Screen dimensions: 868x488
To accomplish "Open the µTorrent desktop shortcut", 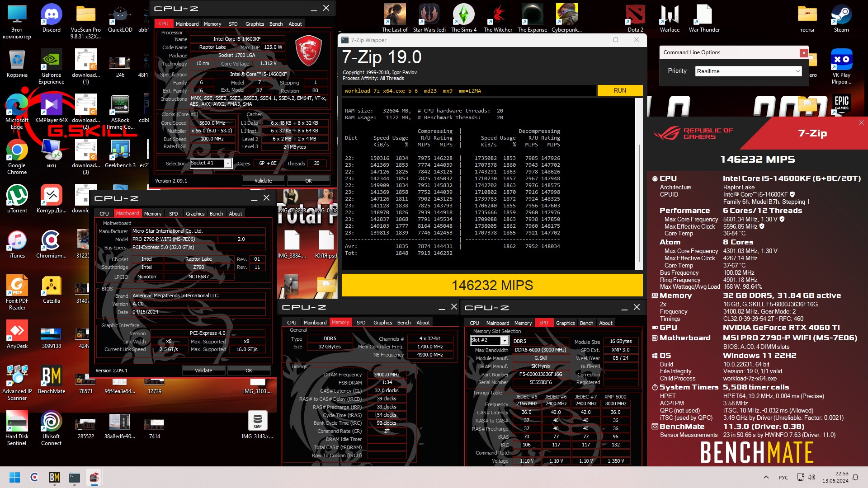I will click(17, 199).
